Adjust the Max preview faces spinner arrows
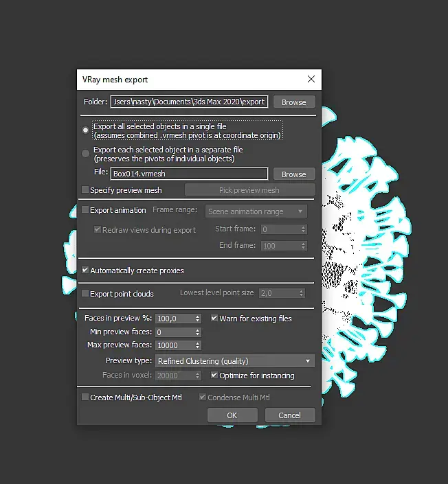The image size is (448, 484). click(x=198, y=345)
